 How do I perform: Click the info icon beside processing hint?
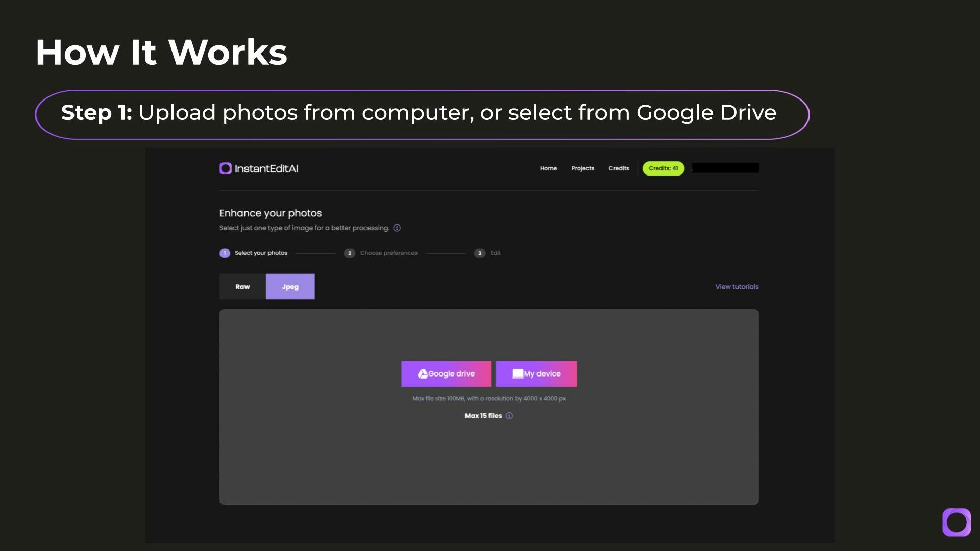point(397,228)
